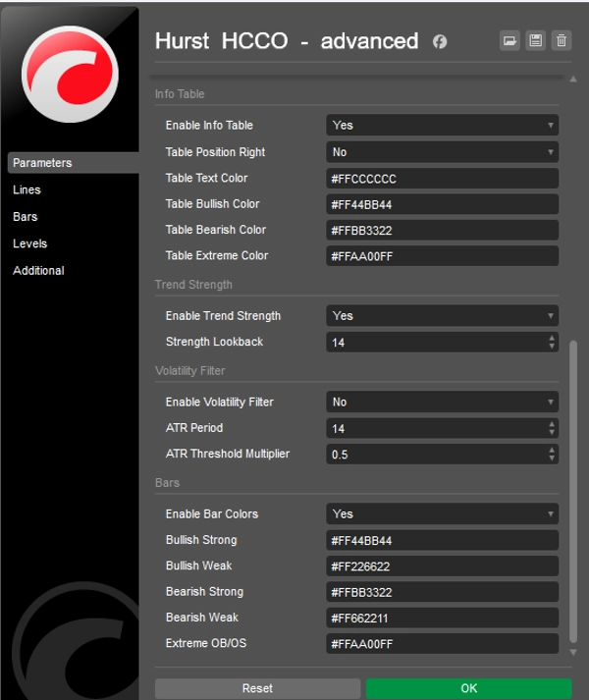Confirm settings with OK button
This screenshot has height=700, width=589.
tap(469, 688)
